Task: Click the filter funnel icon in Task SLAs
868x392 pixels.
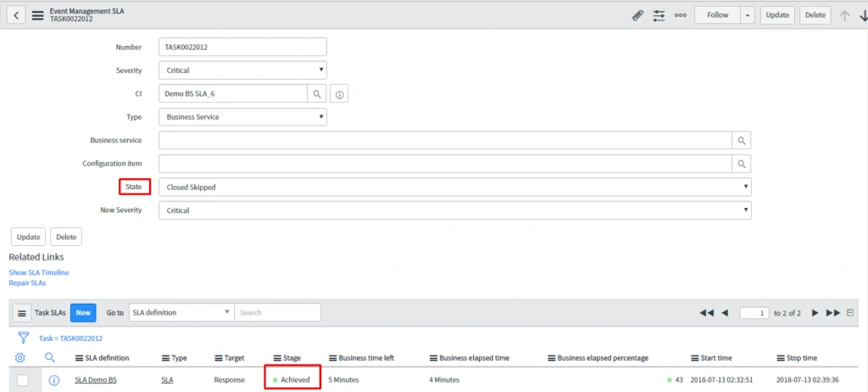Action: pyautogui.click(x=23, y=338)
